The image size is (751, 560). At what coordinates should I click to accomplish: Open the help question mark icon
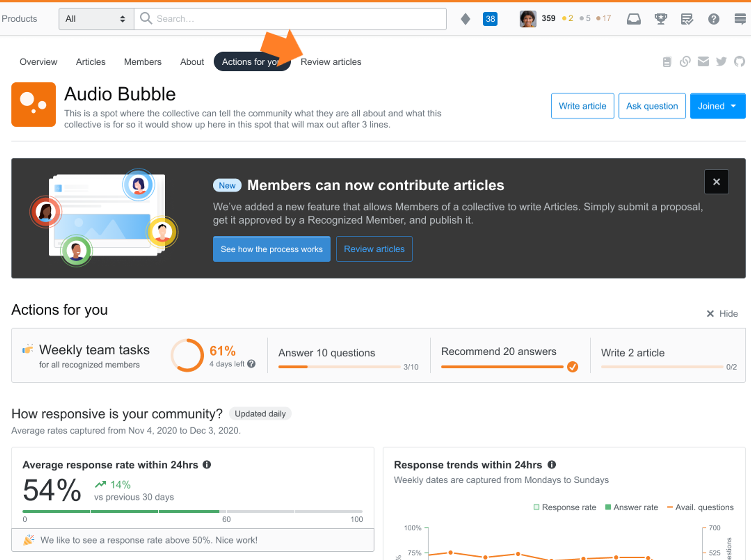pyautogui.click(x=713, y=19)
